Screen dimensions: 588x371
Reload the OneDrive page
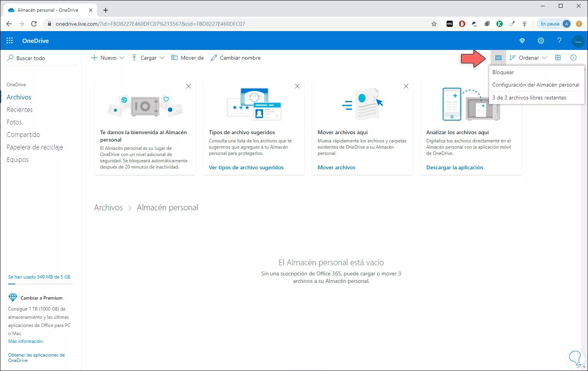click(x=34, y=24)
